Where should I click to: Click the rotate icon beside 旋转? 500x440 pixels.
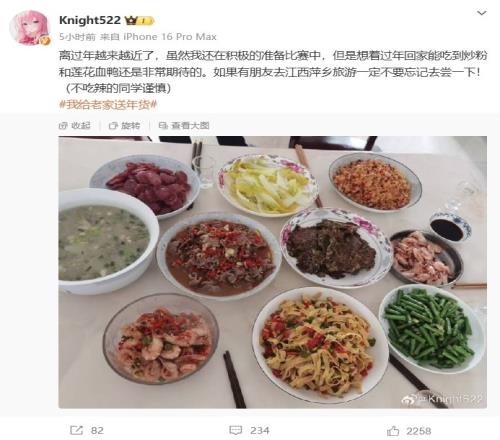coord(113,126)
